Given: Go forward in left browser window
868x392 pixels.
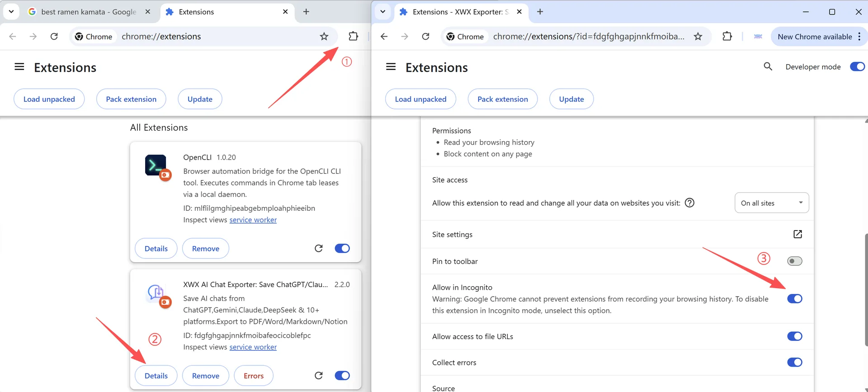Looking at the screenshot, I should point(33,36).
